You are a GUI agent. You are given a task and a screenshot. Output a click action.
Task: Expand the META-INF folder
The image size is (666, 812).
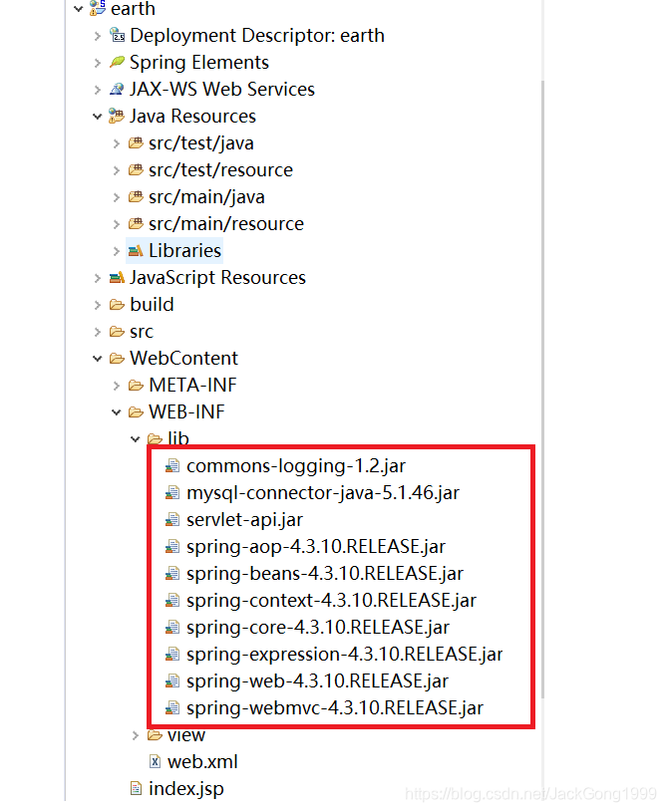pos(117,387)
